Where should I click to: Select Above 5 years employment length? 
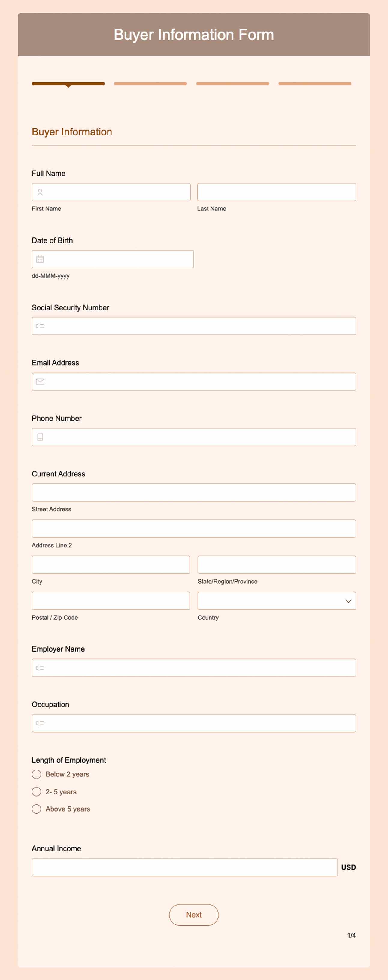coord(37,809)
